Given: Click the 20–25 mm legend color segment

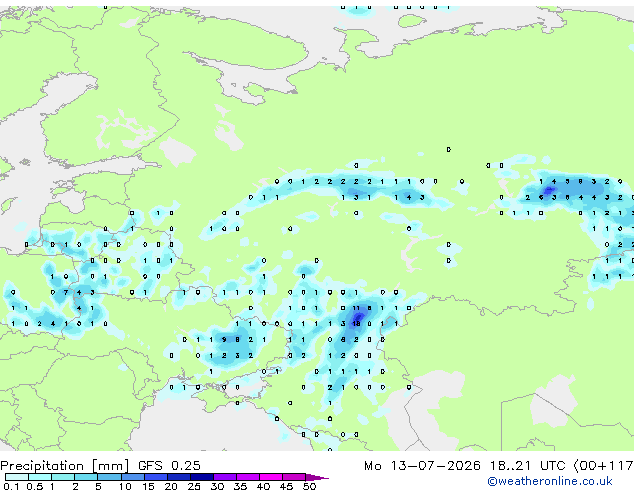Looking at the screenshot, I should (178, 477).
